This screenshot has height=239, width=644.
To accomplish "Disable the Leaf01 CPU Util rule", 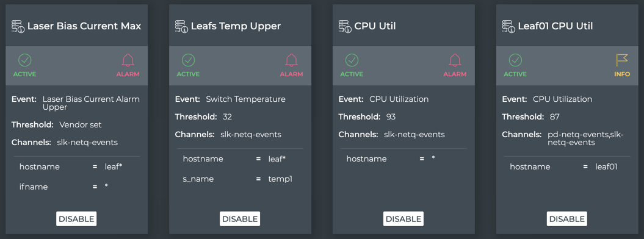I will pos(567,219).
